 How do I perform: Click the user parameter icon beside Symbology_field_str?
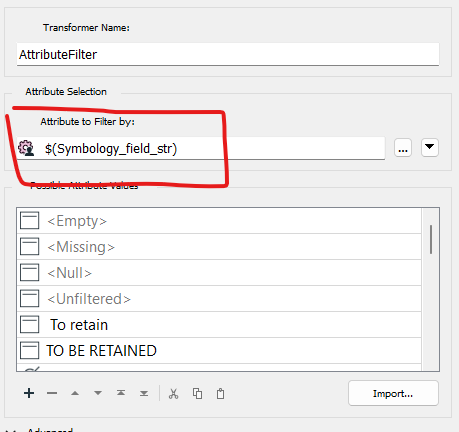click(x=26, y=148)
